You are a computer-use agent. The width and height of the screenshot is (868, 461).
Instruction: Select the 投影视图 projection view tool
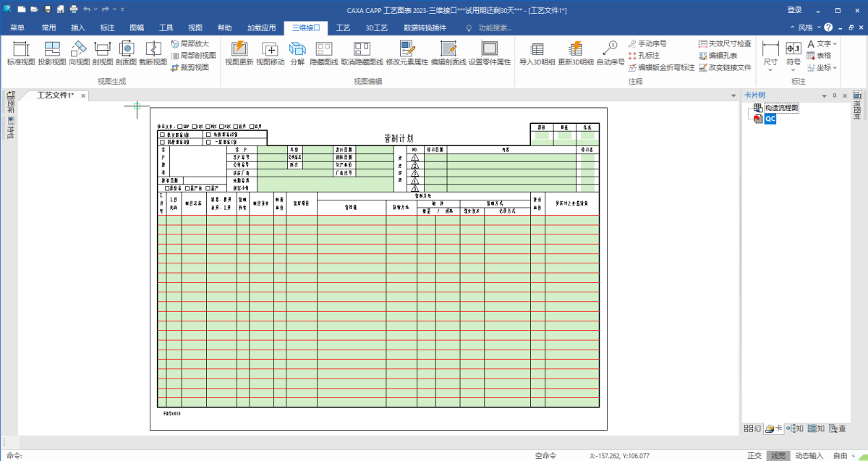(x=52, y=53)
